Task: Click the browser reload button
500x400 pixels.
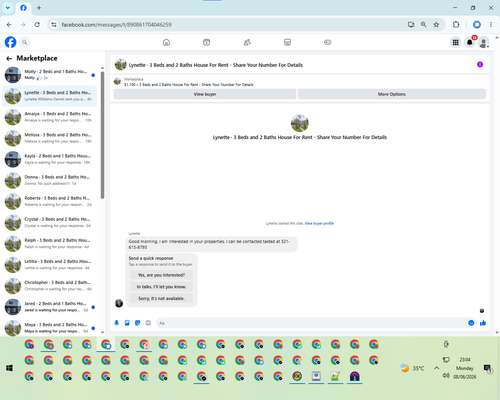Action: (x=37, y=25)
